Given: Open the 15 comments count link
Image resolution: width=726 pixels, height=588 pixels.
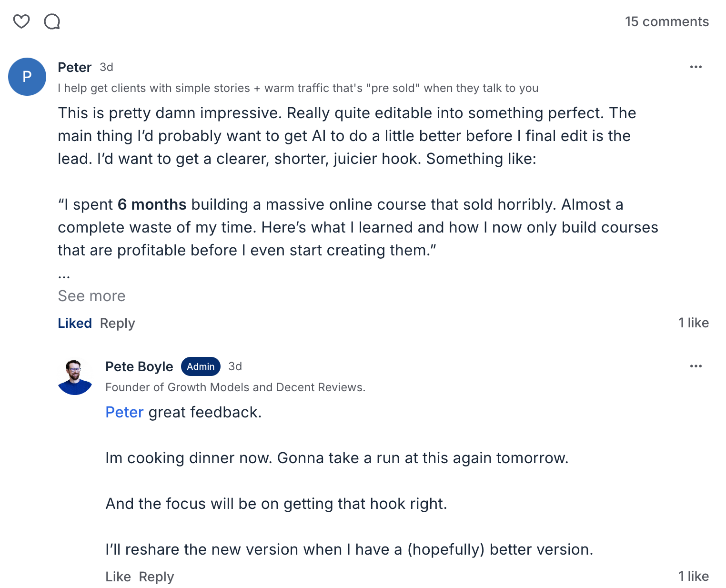Looking at the screenshot, I should [x=666, y=21].
